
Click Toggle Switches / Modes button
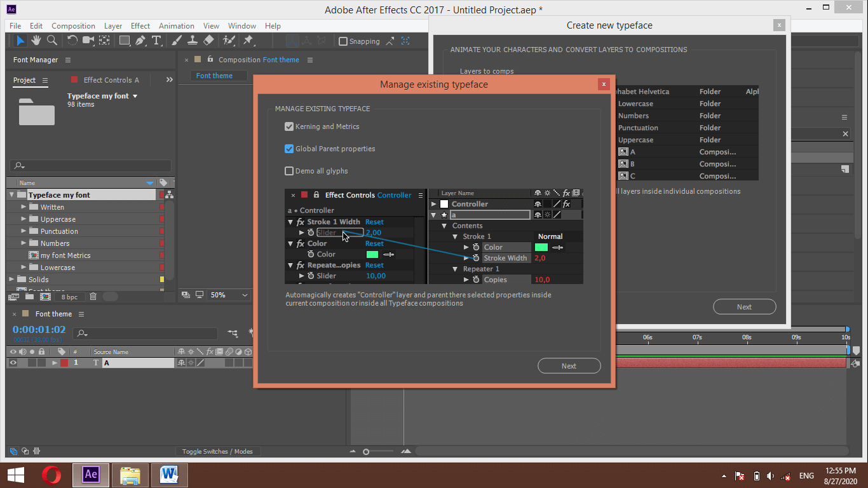[217, 452]
